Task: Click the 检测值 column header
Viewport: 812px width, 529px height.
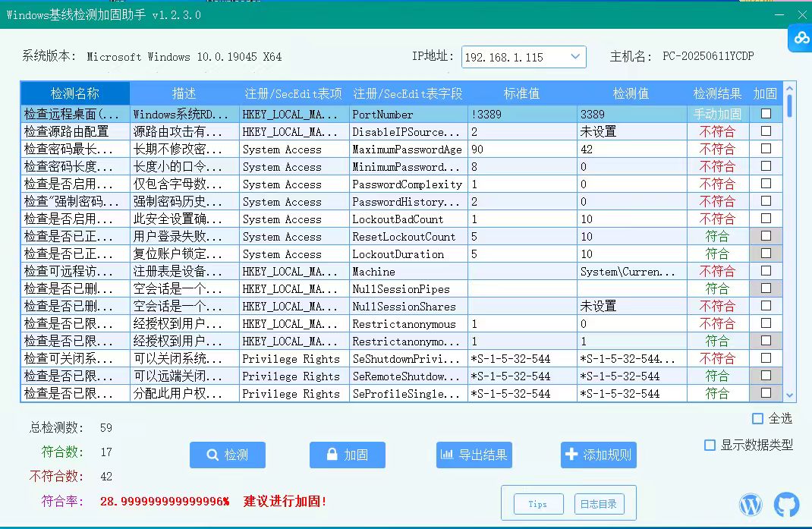Action: point(631,93)
